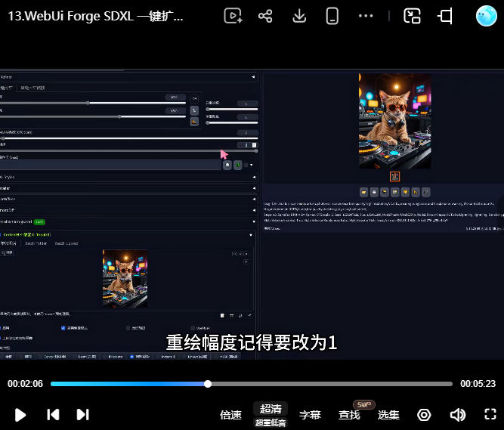The width and height of the screenshot is (504, 430).
Task: Enter fullscreen mode
Action: pyautogui.click(x=490, y=414)
